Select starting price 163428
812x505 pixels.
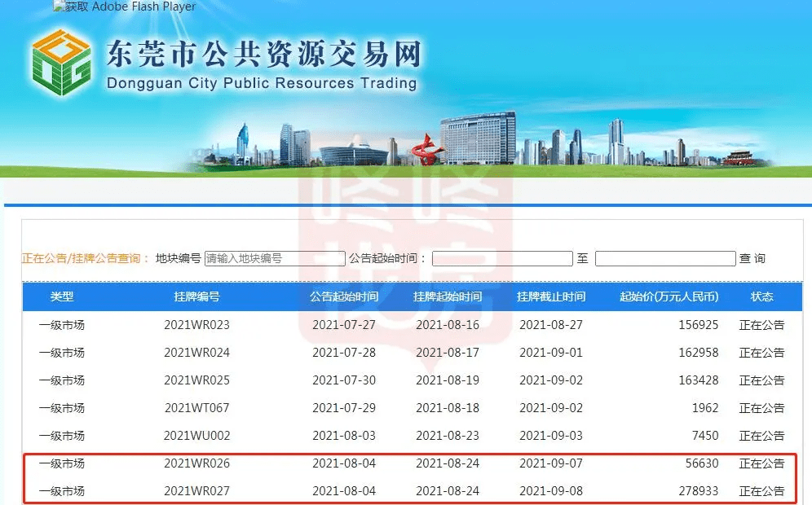[x=699, y=380]
